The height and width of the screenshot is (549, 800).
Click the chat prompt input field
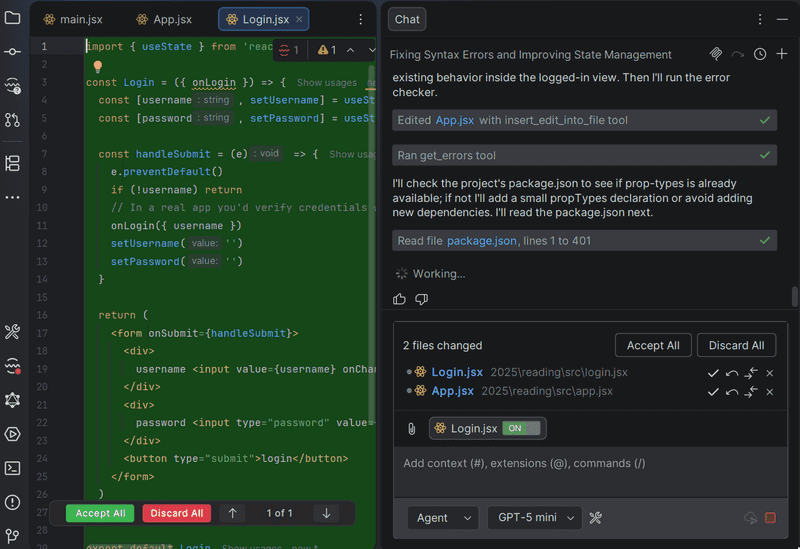(x=590, y=472)
